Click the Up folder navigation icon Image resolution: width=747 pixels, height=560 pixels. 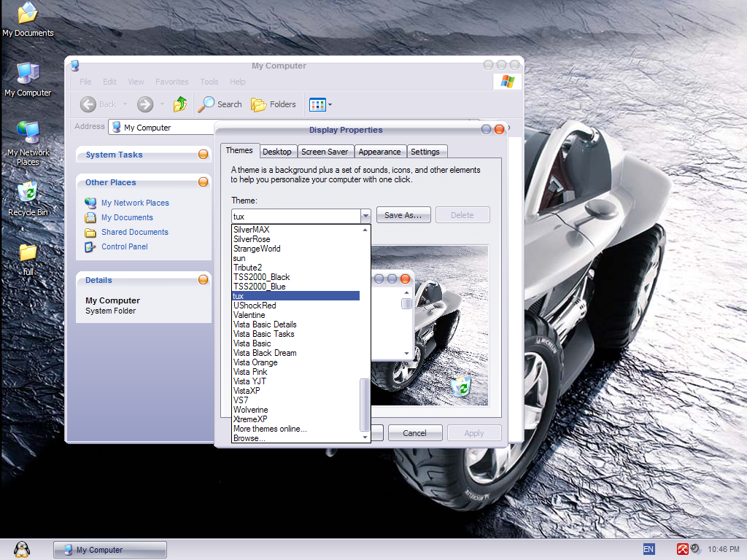[x=179, y=104]
